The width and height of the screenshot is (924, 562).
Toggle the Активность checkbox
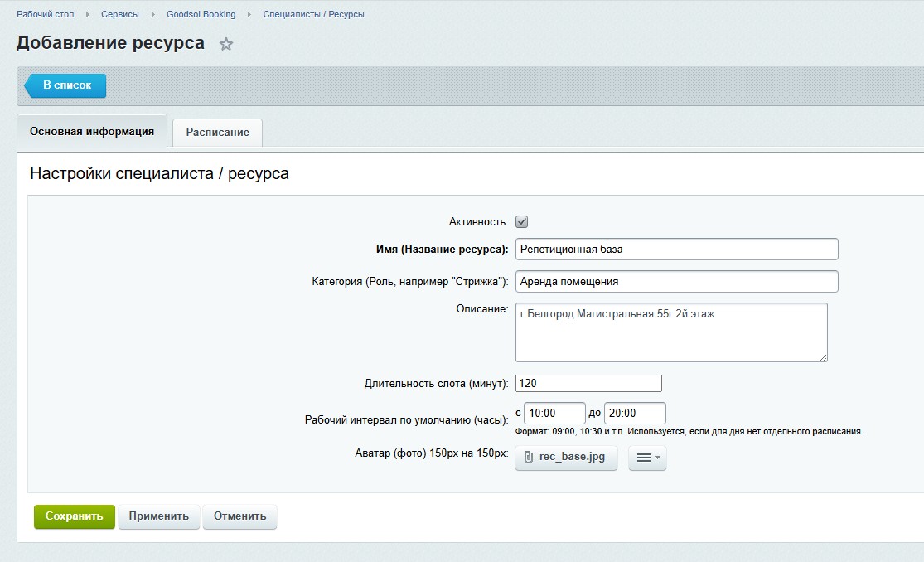point(521,222)
